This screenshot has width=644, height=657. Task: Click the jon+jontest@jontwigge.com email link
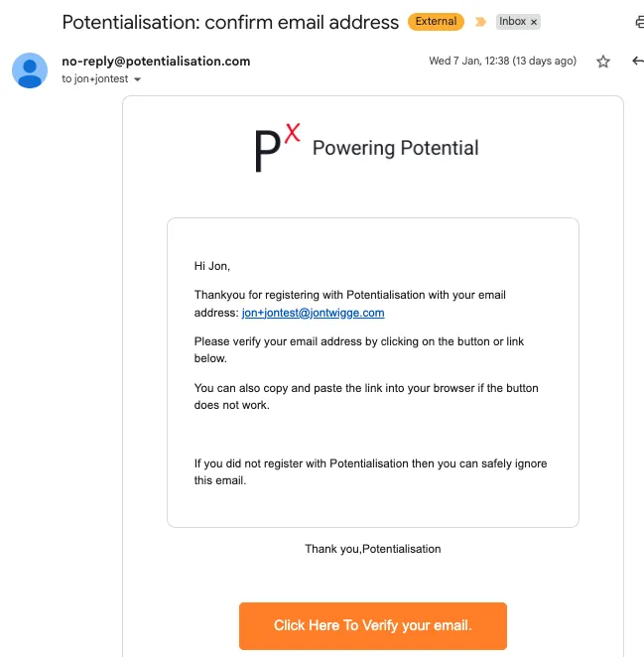(313, 313)
